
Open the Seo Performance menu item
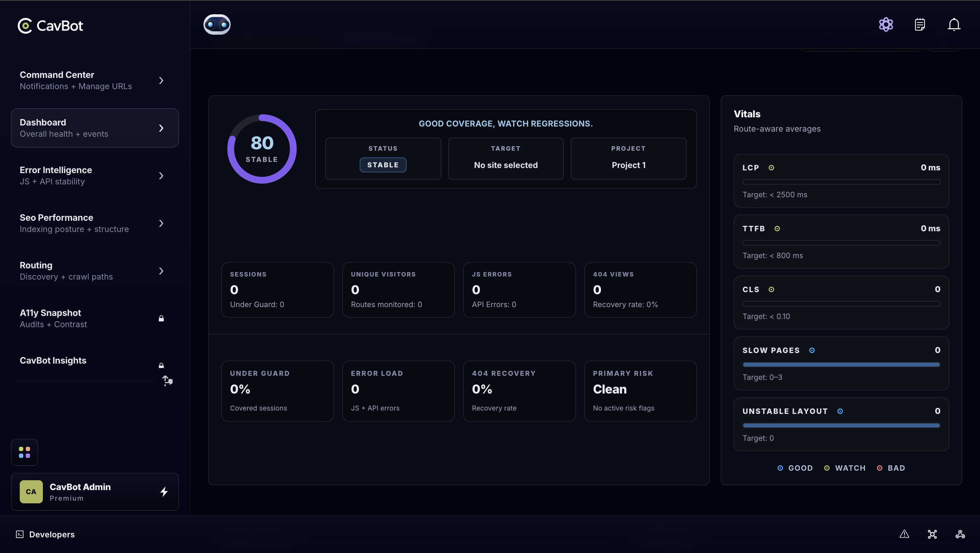(74, 223)
